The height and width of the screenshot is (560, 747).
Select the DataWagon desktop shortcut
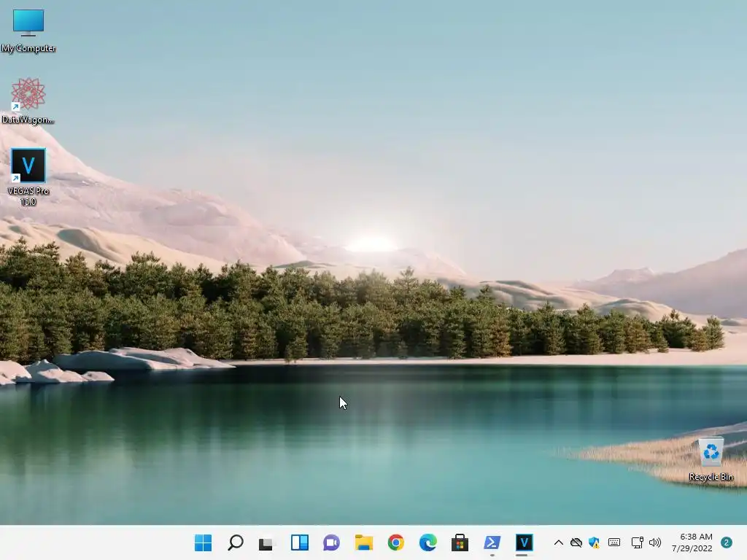click(x=28, y=101)
